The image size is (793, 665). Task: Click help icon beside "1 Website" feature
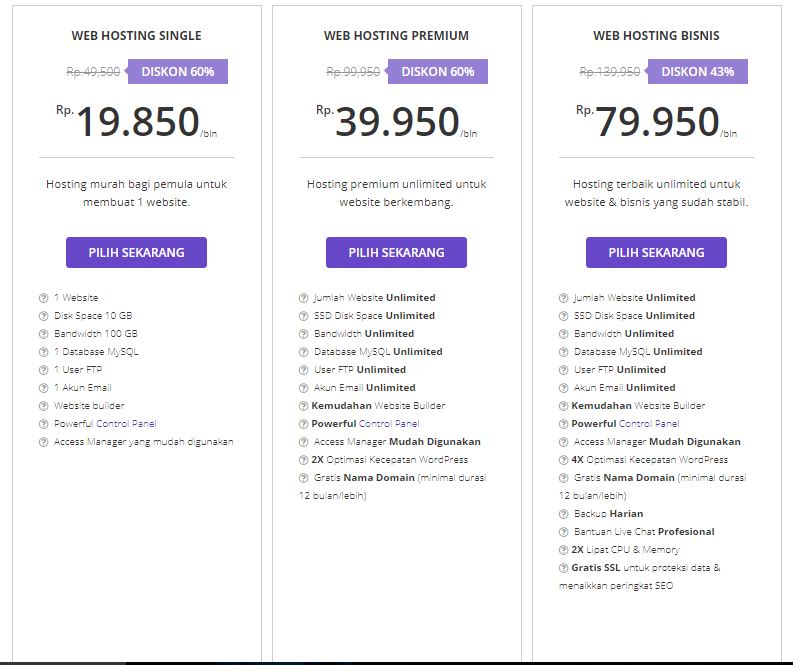pyautogui.click(x=43, y=298)
